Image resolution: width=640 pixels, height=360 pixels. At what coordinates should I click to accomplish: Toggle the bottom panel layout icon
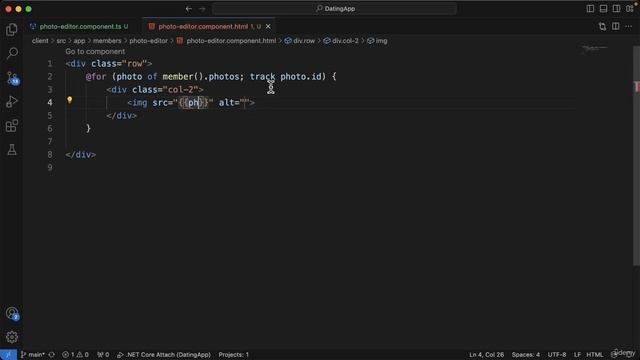(x=603, y=9)
